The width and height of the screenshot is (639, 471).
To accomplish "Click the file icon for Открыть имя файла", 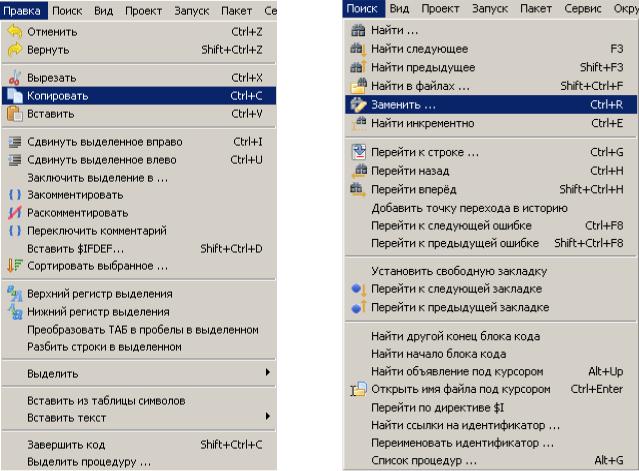I will click(x=359, y=389).
